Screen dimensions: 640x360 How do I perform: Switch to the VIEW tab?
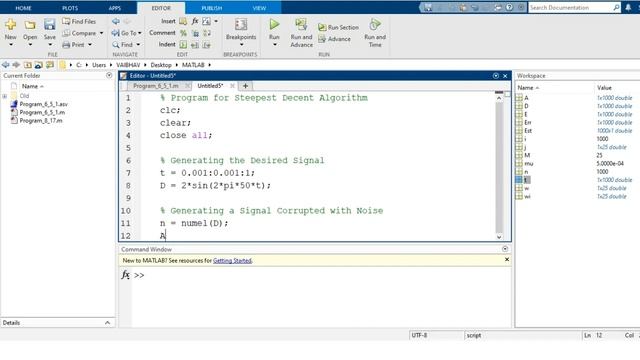[x=259, y=8]
